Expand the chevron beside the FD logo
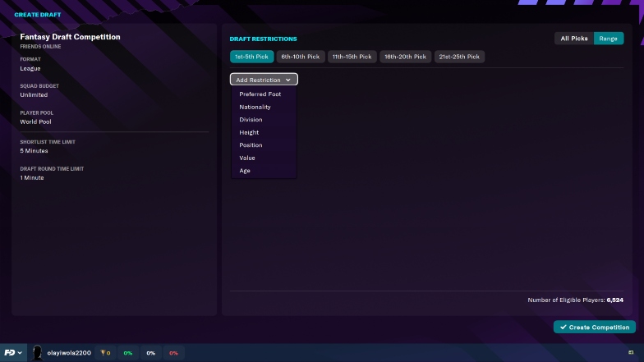Image resolution: width=644 pixels, height=362 pixels. pyautogui.click(x=20, y=353)
